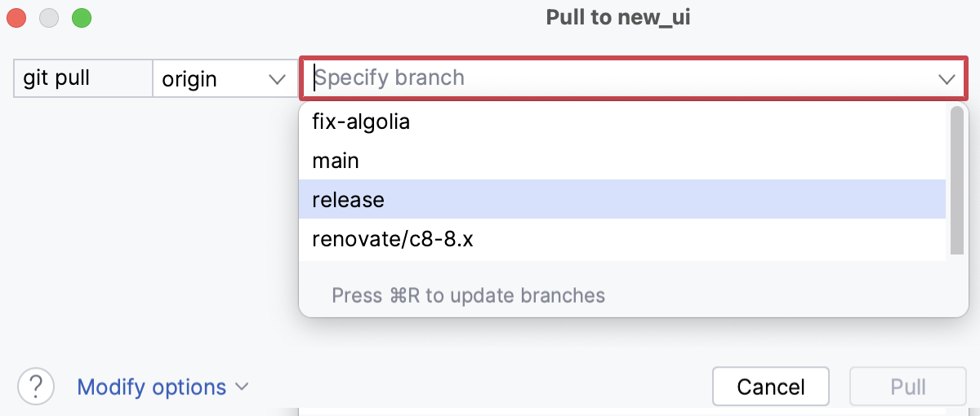The width and height of the screenshot is (980, 416).
Task: Open the Modify options link
Action: (152, 387)
